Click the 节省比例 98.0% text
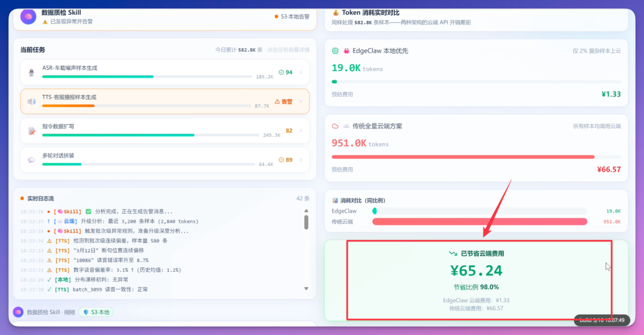Viewport: 644px width, 335px height. (x=476, y=287)
